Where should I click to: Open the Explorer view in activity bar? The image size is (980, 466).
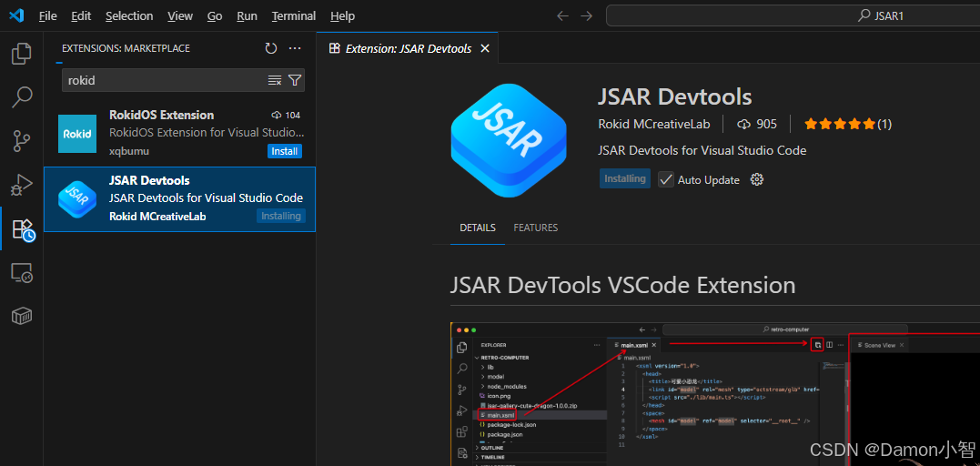22,53
